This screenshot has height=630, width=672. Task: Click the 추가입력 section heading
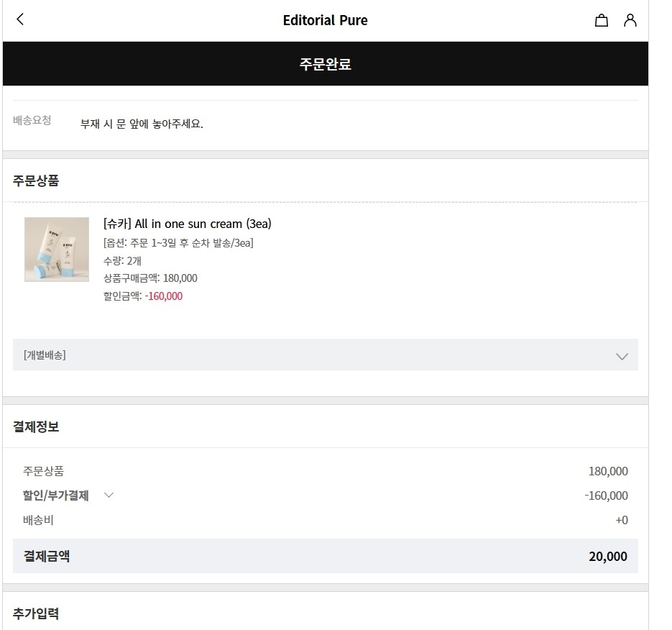(x=36, y=613)
